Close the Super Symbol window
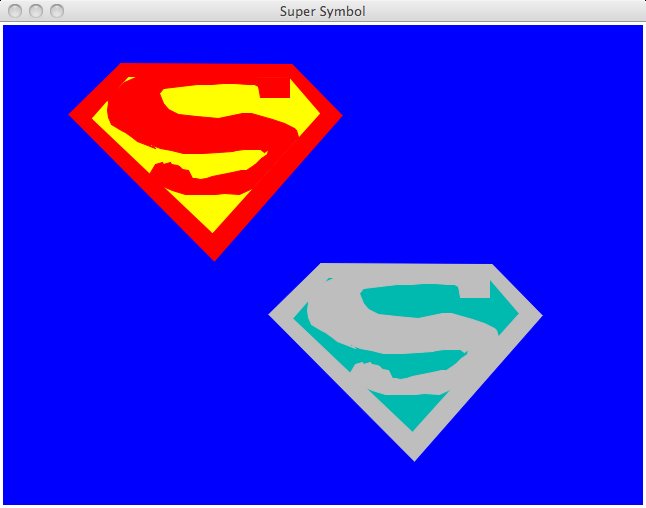This screenshot has width=646, height=508. (x=15, y=11)
